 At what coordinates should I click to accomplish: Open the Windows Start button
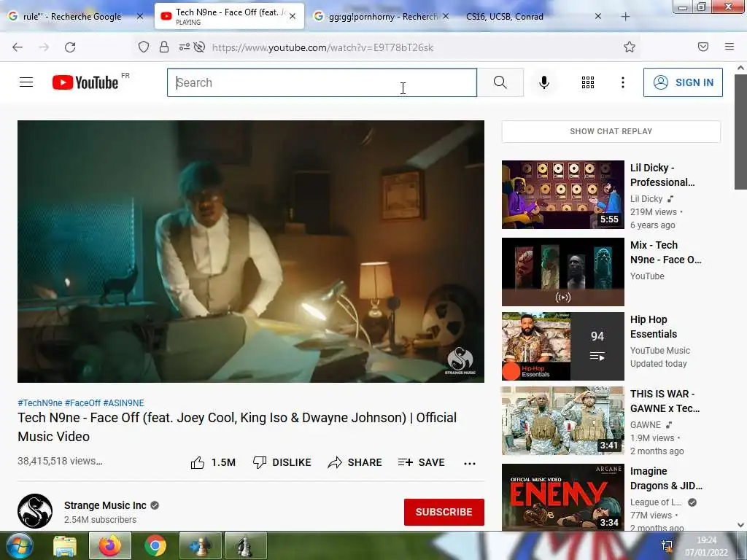click(19, 545)
